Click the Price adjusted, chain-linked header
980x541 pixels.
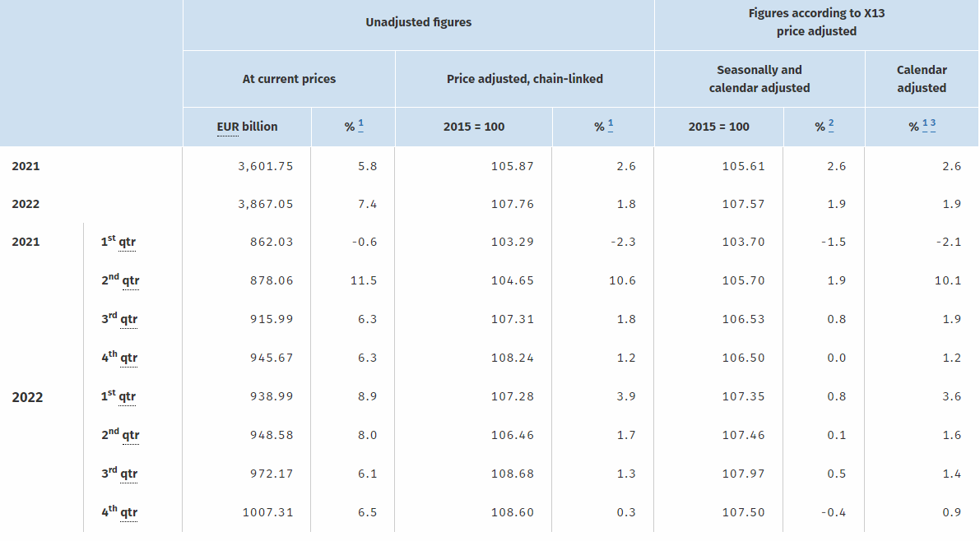pyautogui.click(x=524, y=79)
